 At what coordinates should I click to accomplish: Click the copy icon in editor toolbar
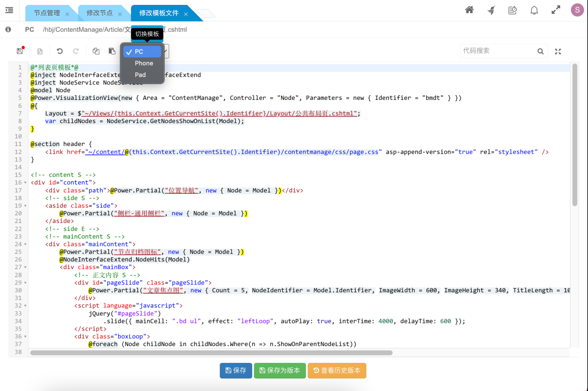click(96, 51)
